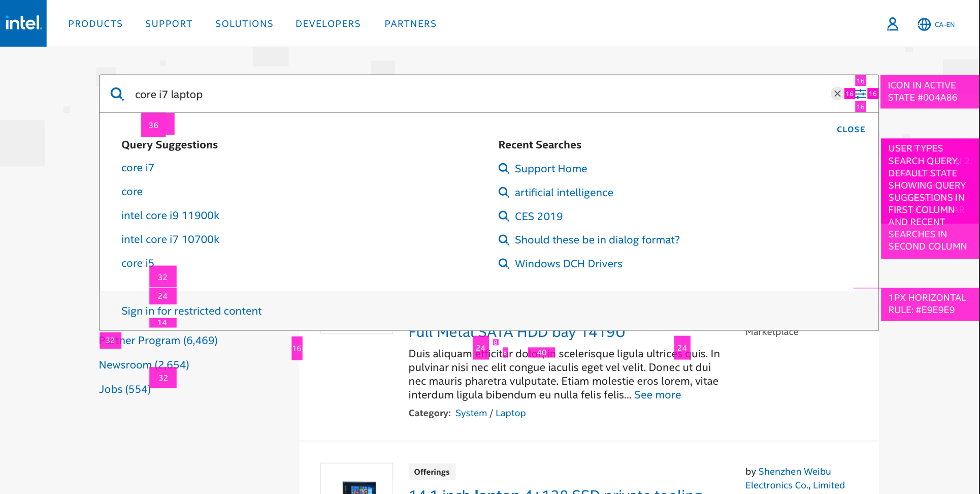This screenshot has height=494, width=980.
Task: Click the CA-EN language label
Action: tap(944, 24)
